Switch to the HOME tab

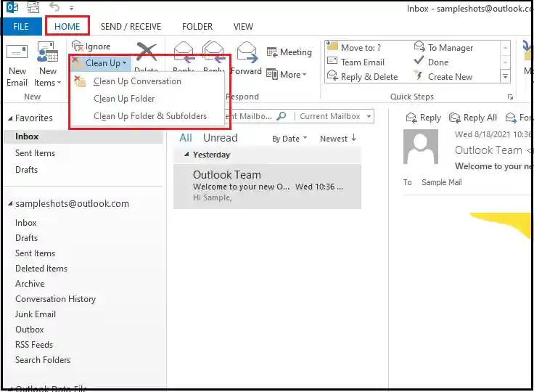67,26
